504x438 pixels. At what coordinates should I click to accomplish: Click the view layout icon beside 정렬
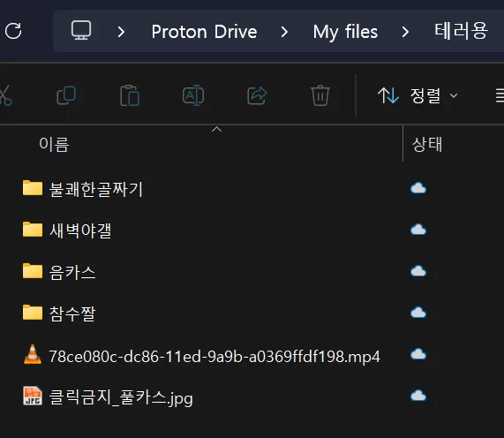pos(500,95)
